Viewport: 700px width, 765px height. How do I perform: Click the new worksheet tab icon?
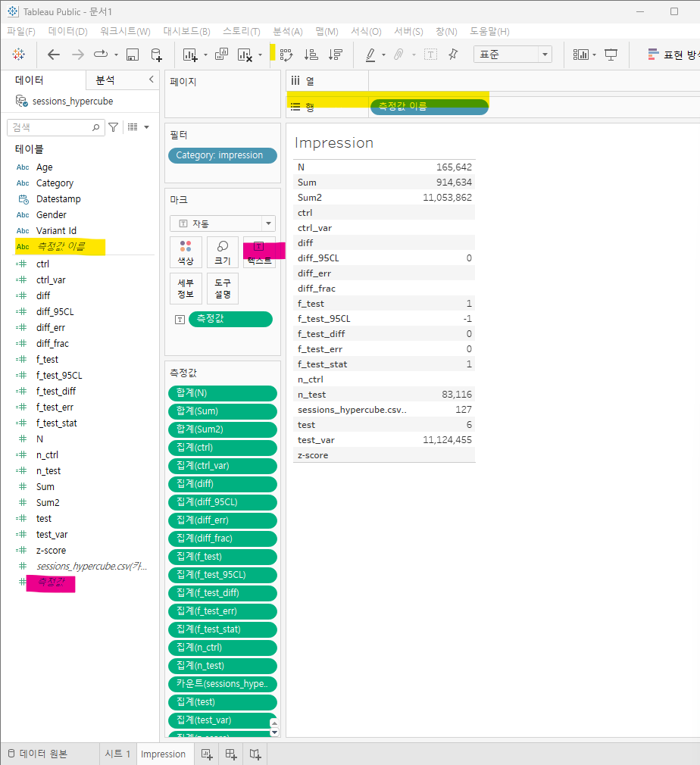[207, 754]
